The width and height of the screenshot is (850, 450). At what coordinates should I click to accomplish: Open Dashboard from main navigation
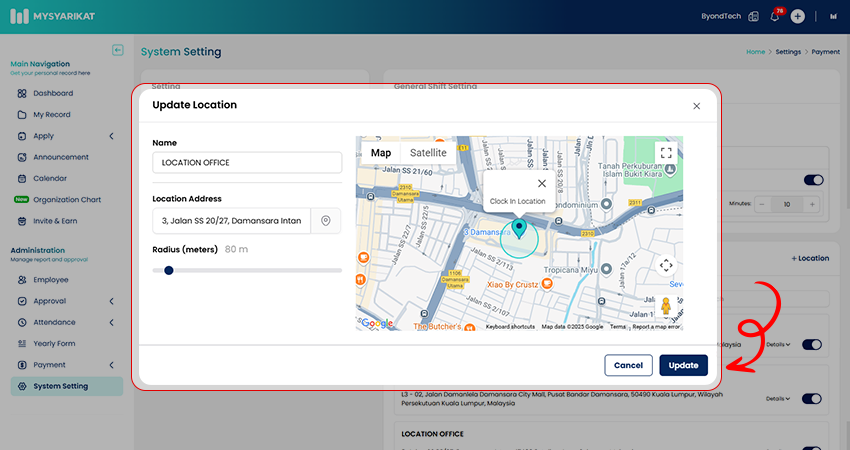click(x=53, y=93)
